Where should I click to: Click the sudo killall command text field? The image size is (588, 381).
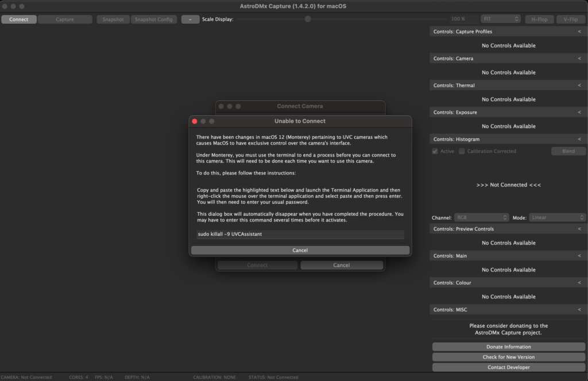coord(300,234)
